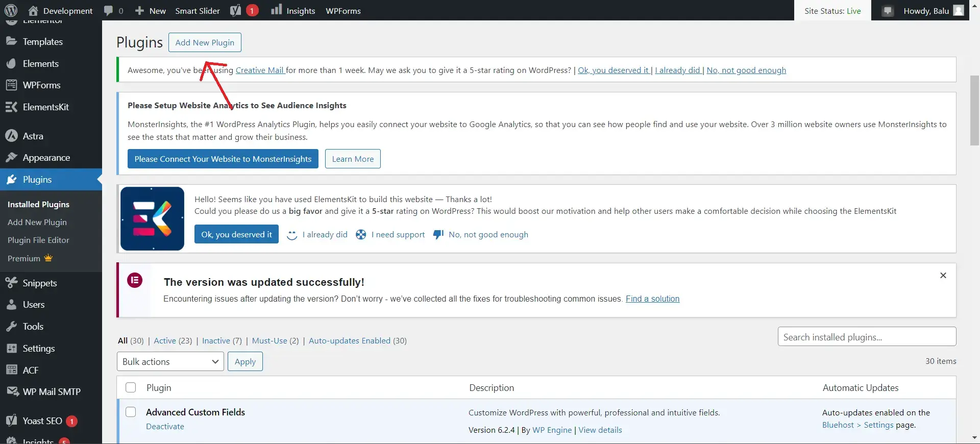The image size is (980, 444).
Task: Click the ElementsKit logo thumbnail
Action: (152, 218)
